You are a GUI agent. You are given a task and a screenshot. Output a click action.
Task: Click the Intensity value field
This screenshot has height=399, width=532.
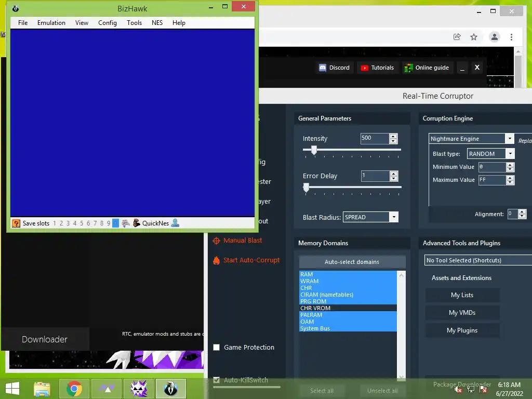coord(375,138)
